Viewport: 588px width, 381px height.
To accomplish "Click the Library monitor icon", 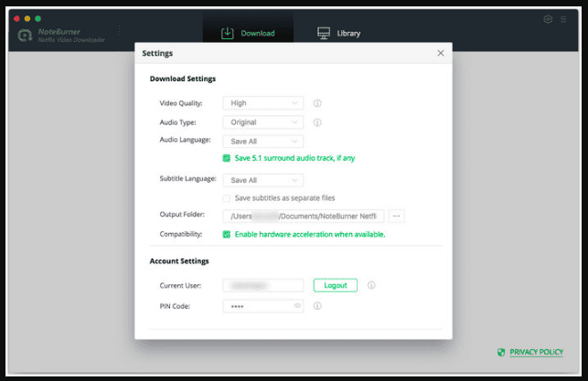I will 324,33.
